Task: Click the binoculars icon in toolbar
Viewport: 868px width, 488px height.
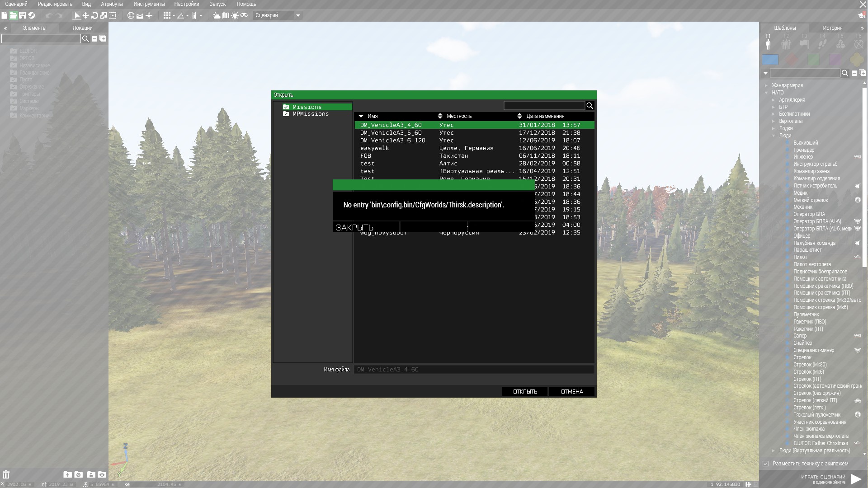Action: coord(244,15)
